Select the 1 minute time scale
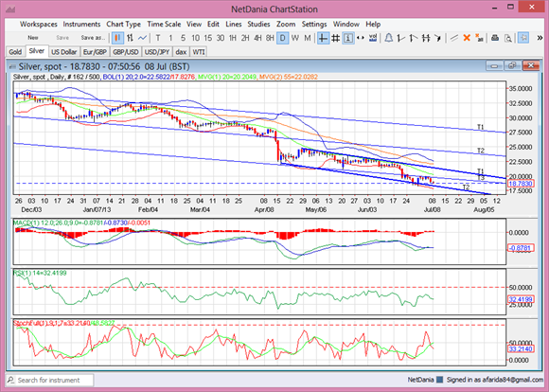 pos(170,38)
